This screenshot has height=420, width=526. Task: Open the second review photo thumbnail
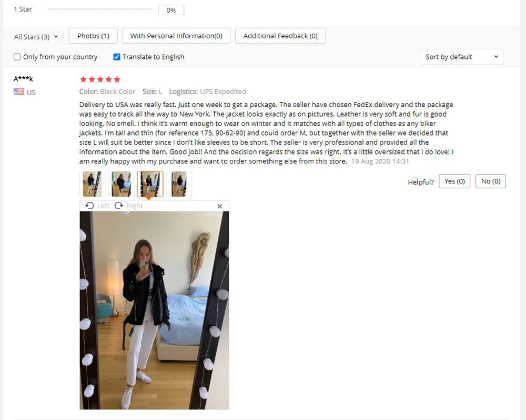(121, 183)
